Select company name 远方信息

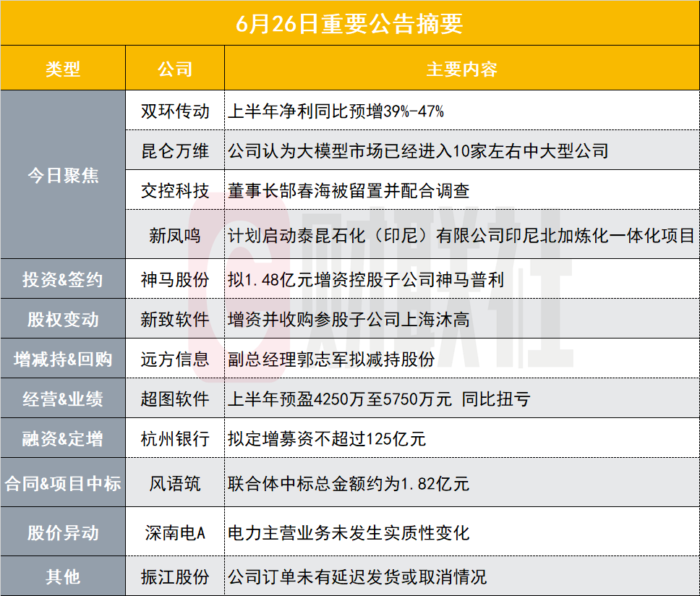[x=175, y=359]
